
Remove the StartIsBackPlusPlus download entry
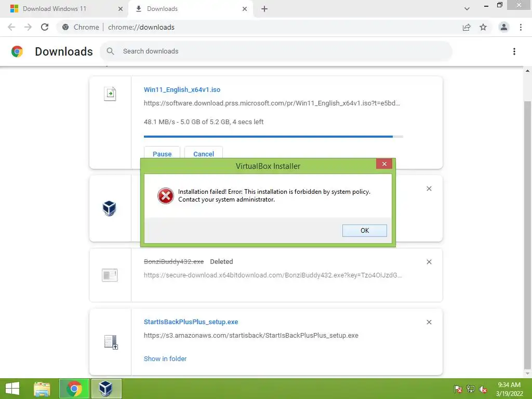click(x=429, y=322)
